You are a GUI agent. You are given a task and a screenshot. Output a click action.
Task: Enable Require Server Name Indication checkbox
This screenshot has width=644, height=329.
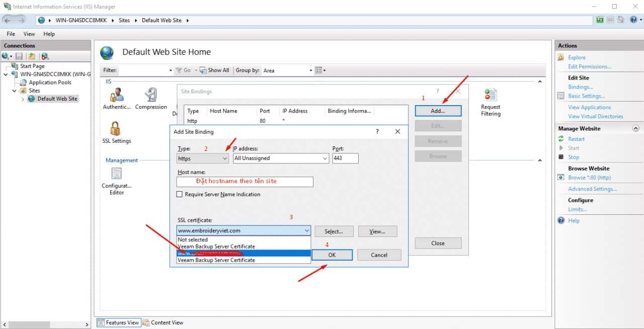click(180, 194)
